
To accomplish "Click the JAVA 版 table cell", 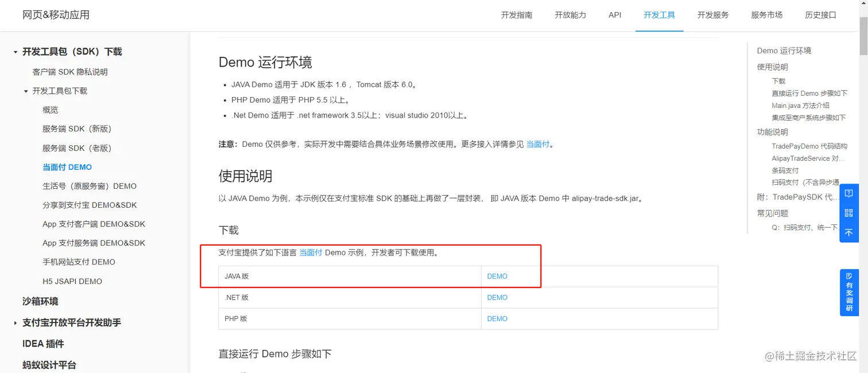I will click(350, 277).
